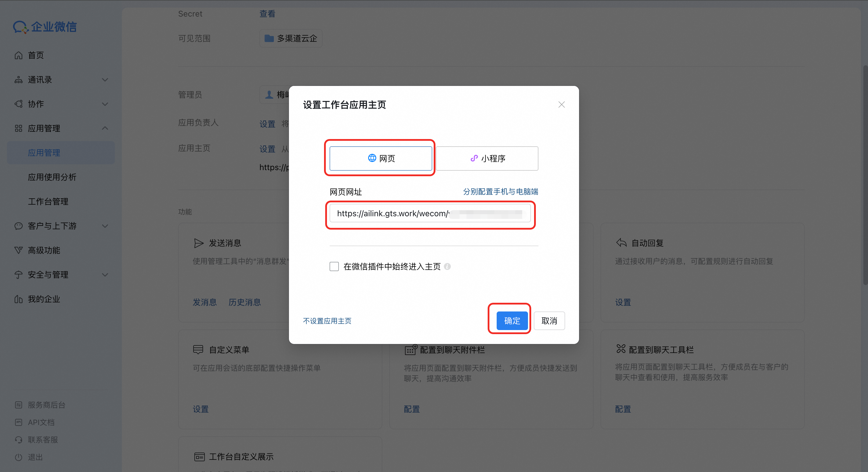Enable 在微信插件中始终进入主页 checkbox
The image size is (868, 472).
click(334, 267)
